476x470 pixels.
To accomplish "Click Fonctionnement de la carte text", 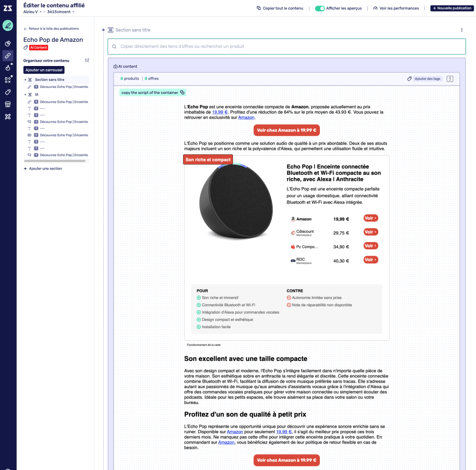I will tap(204, 345).
